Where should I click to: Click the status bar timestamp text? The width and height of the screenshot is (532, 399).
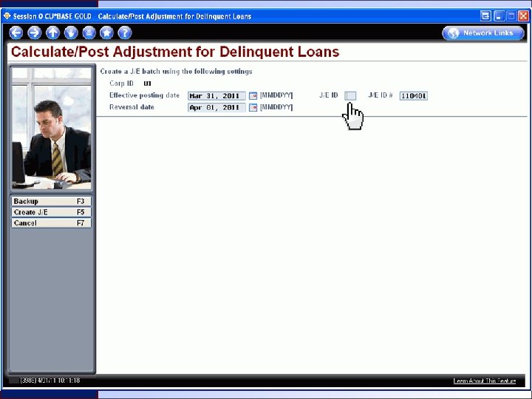(50, 381)
